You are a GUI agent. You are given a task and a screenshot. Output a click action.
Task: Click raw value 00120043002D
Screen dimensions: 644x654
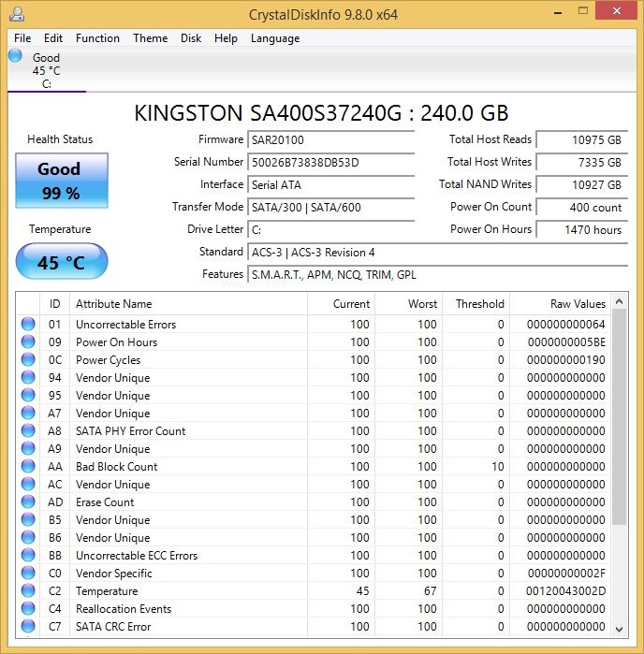click(565, 591)
